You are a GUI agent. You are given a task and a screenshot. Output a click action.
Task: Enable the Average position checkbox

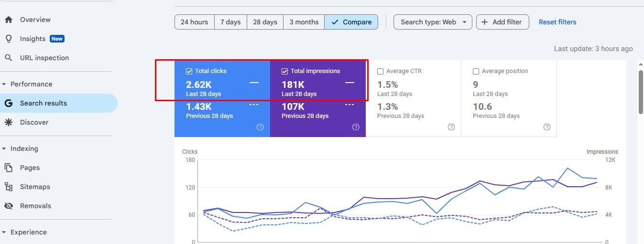click(x=476, y=71)
